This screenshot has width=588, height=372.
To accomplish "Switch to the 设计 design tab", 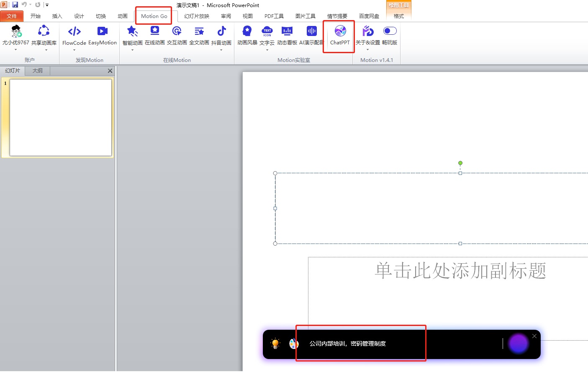I will tap(79, 16).
